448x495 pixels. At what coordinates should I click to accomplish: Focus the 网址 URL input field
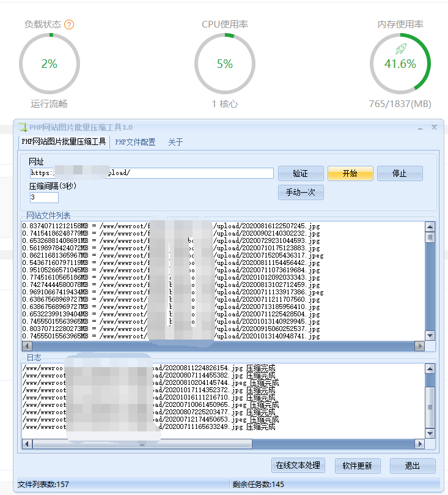point(152,173)
